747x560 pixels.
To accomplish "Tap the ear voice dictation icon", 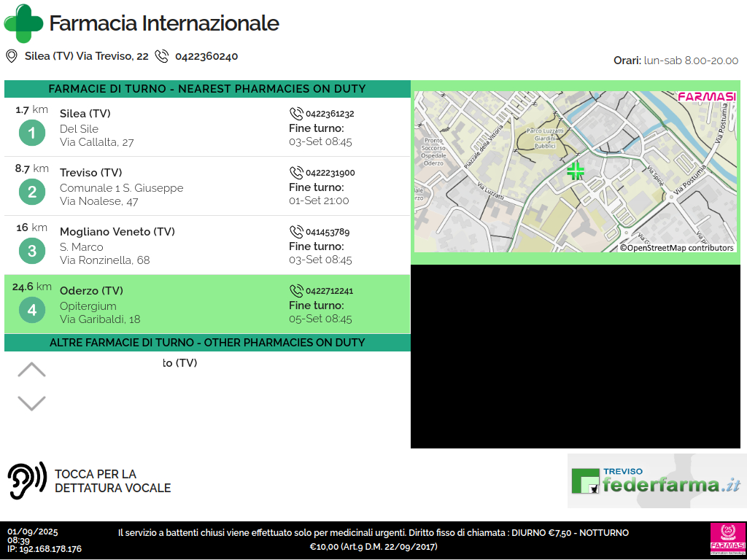I will click(27, 481).
